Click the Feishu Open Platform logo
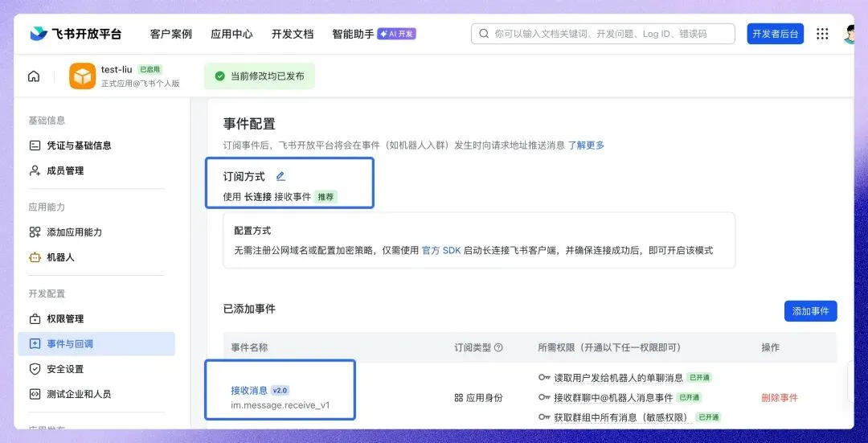 [76, 34]
